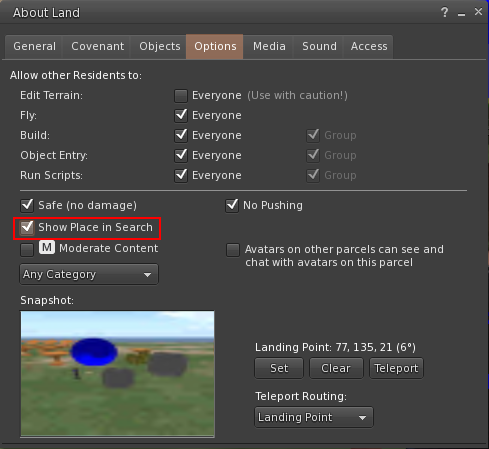The width and height of the screenshot is (489, 449).
Task: Click the help question mark icon
Action: tap(444, 13)
